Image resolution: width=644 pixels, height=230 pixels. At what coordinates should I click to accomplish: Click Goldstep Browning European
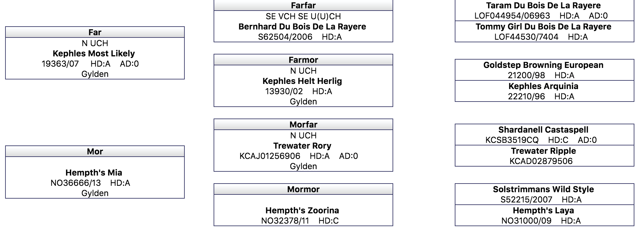coord(543,65)
